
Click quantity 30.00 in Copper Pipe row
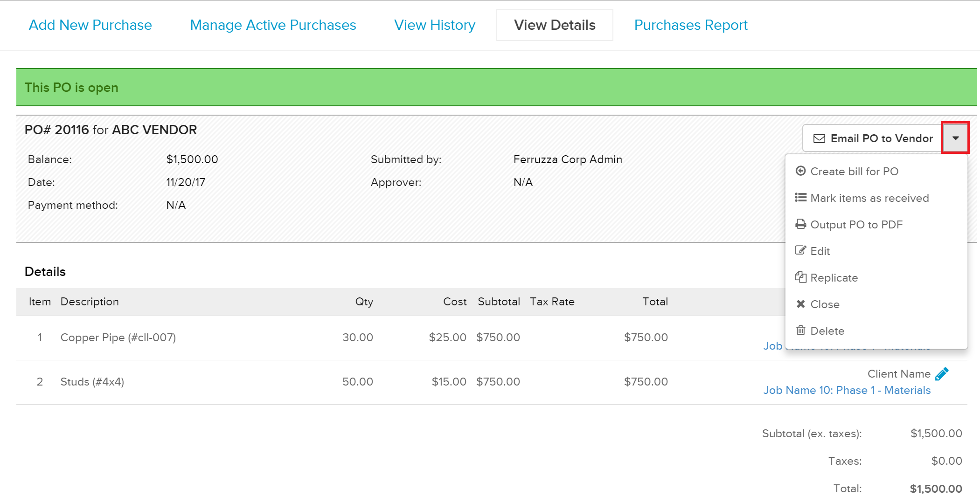pos(358,338)
